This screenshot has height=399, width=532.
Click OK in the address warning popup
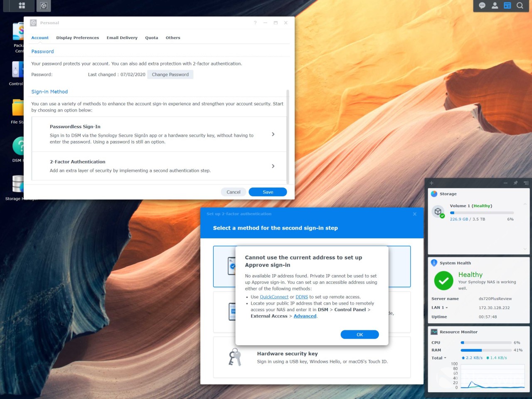[360, 335]
